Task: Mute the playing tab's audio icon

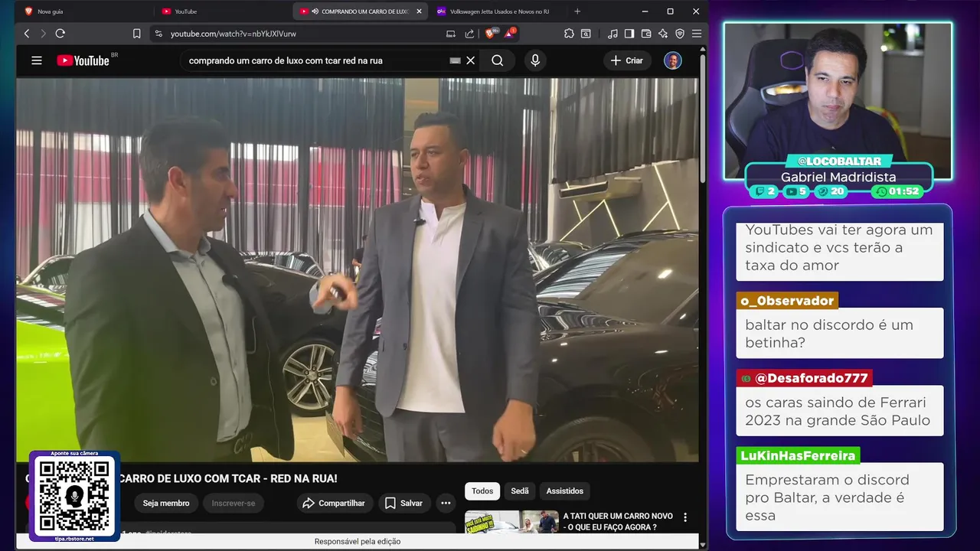Action: click(x=315, y=11)
